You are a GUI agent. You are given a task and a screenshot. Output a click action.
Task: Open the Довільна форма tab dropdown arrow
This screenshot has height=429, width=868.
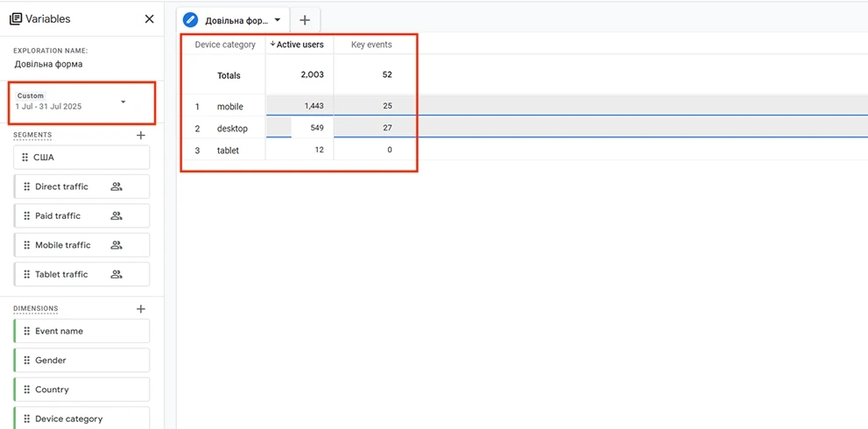pyautogui.click(x=278, y=20)
